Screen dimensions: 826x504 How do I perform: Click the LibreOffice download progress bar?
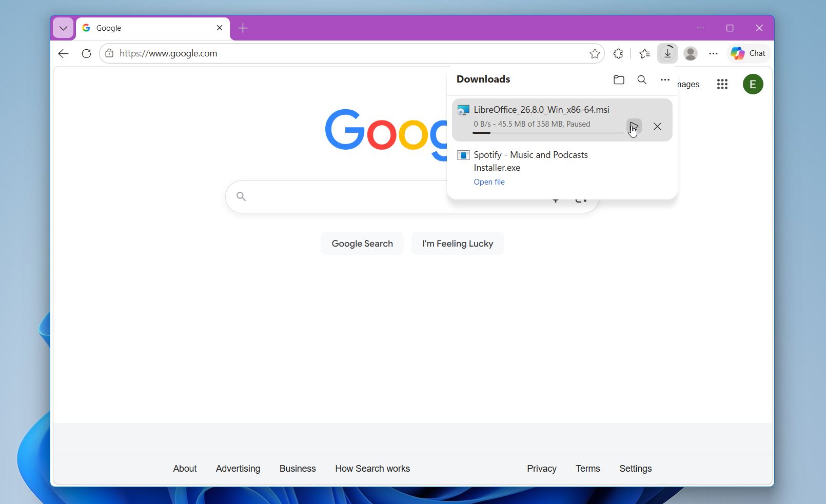click(x=548, y=133)
